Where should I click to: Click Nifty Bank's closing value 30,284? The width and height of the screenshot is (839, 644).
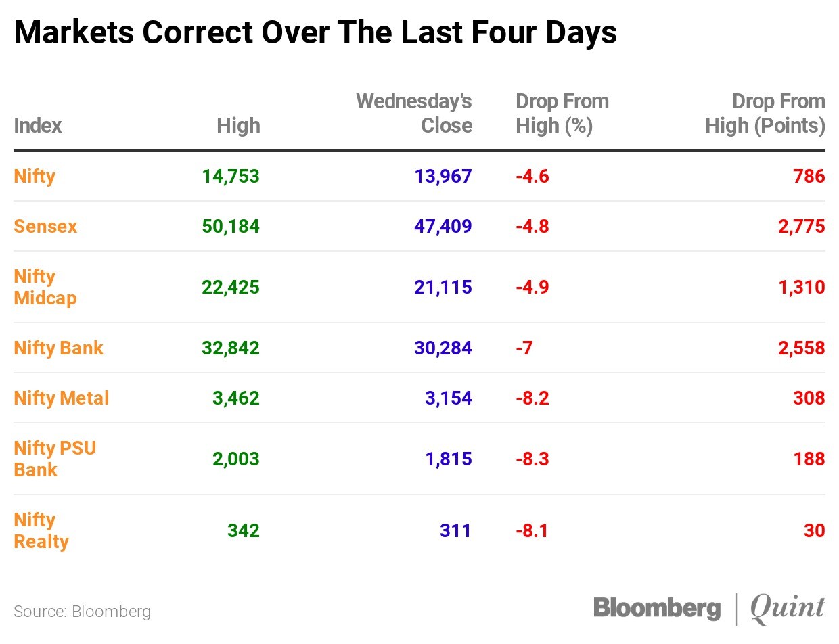[x=443, y=348]
